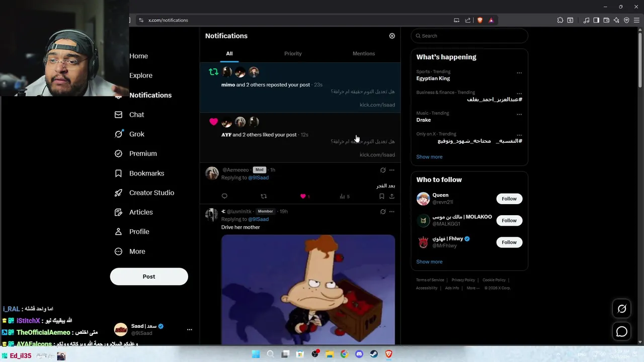Screen dimensions: 644x362
Task: Click the Post button
Action: pyautogui.click(x=149, y=277)
